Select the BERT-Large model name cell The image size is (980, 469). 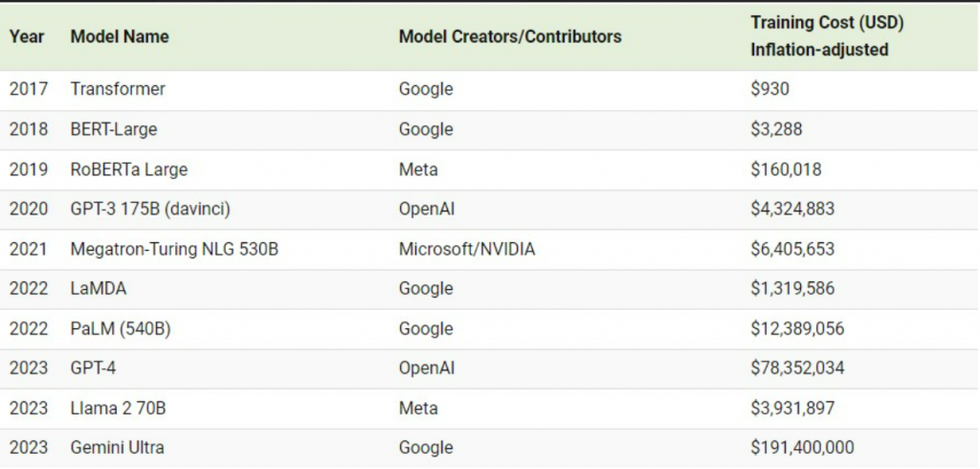[x=114, y=129]
